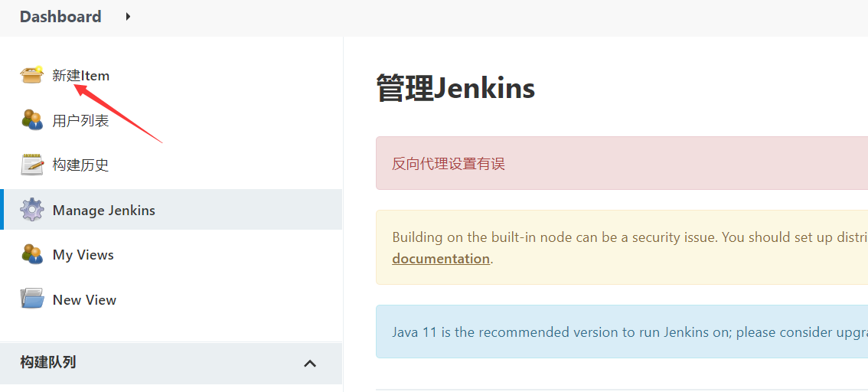Click the 新建Item box icon
This screenshot has width=868, height=392.
32,75
